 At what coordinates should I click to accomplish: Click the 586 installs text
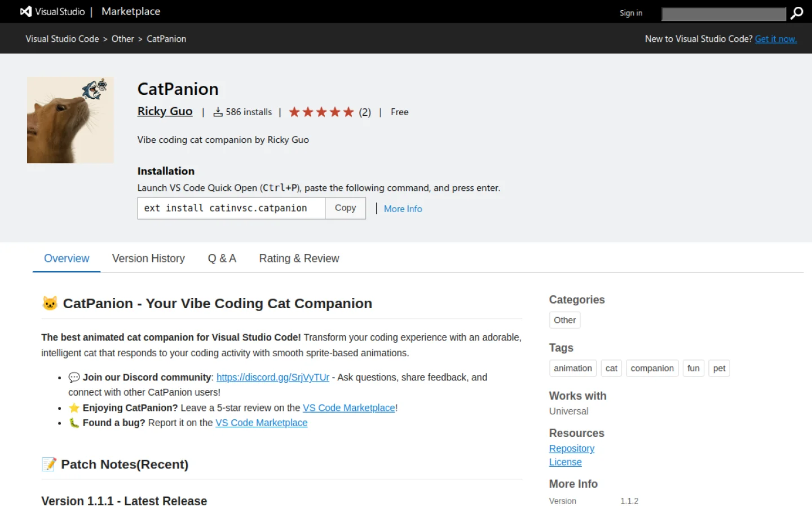(x=249, y=112)
